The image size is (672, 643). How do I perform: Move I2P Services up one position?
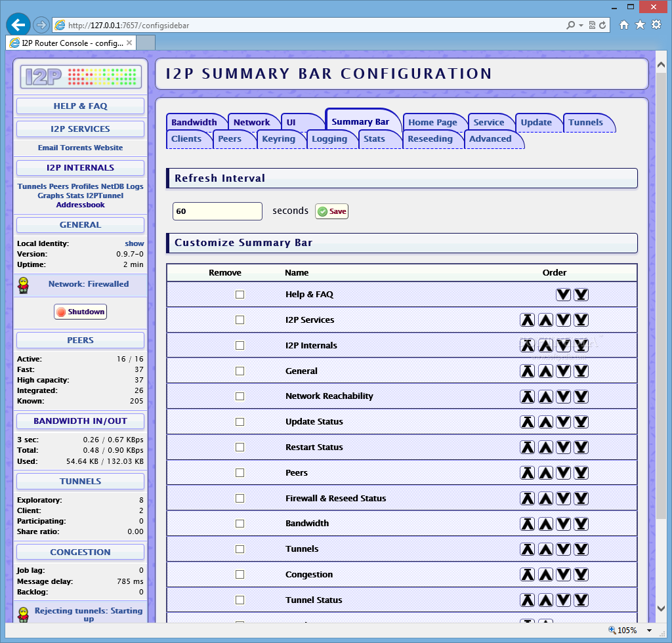coord(545,320)
